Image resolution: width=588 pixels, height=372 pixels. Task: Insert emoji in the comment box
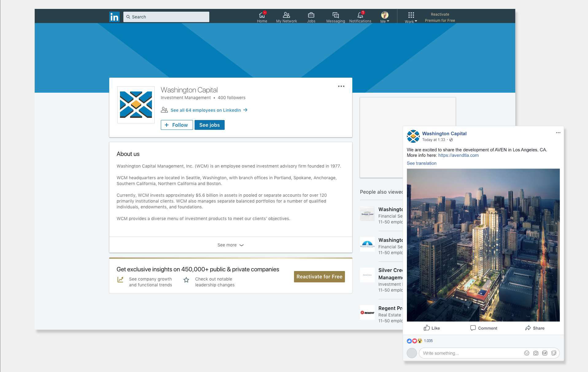pos(527,353)
